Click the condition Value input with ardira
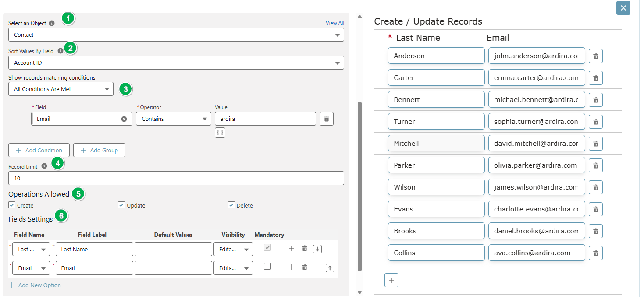 pyautogui.click(x=265, y=119)
